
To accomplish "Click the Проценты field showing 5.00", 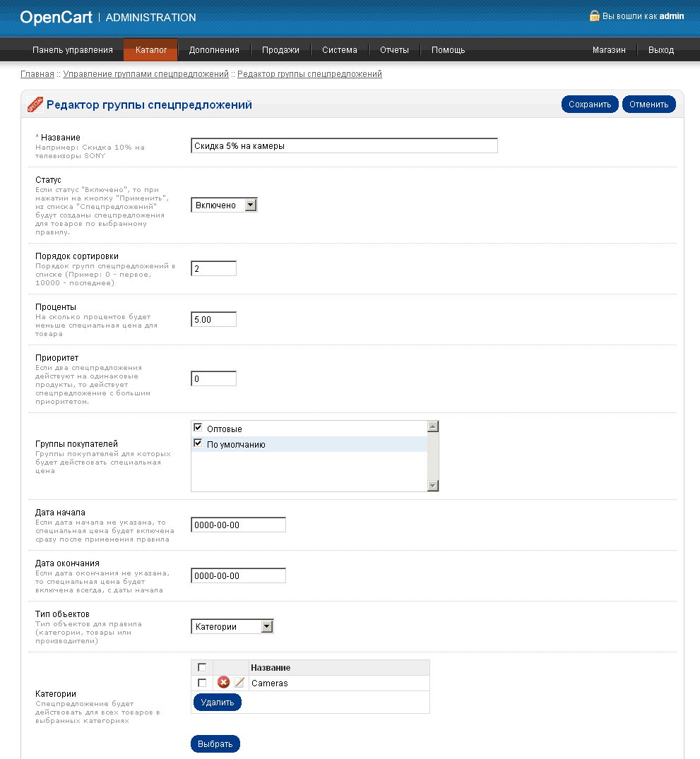I will pos(213,319).
